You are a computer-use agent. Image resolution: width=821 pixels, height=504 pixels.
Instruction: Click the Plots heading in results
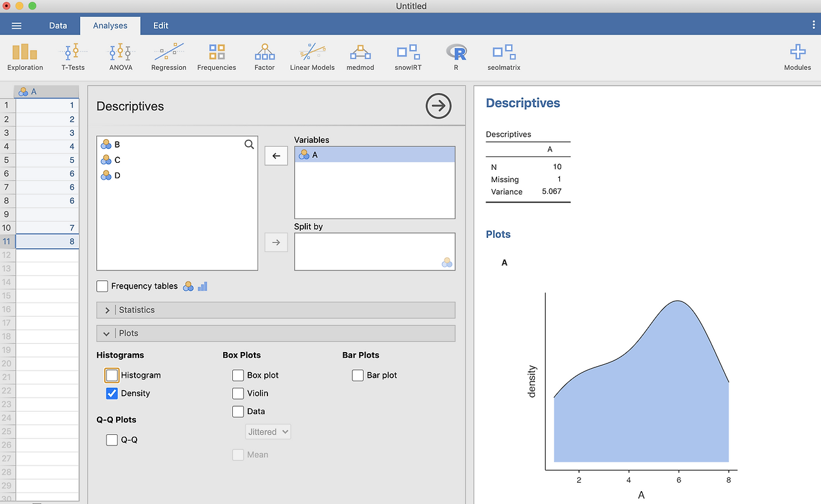click(498, 234)
